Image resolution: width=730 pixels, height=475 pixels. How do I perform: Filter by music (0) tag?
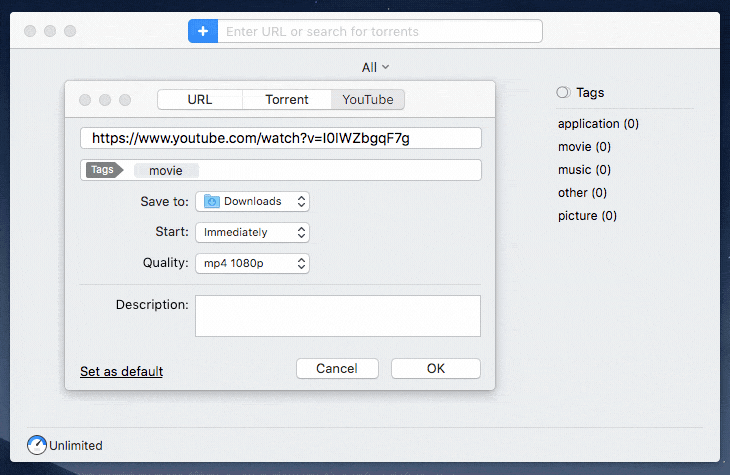(584, 170)
